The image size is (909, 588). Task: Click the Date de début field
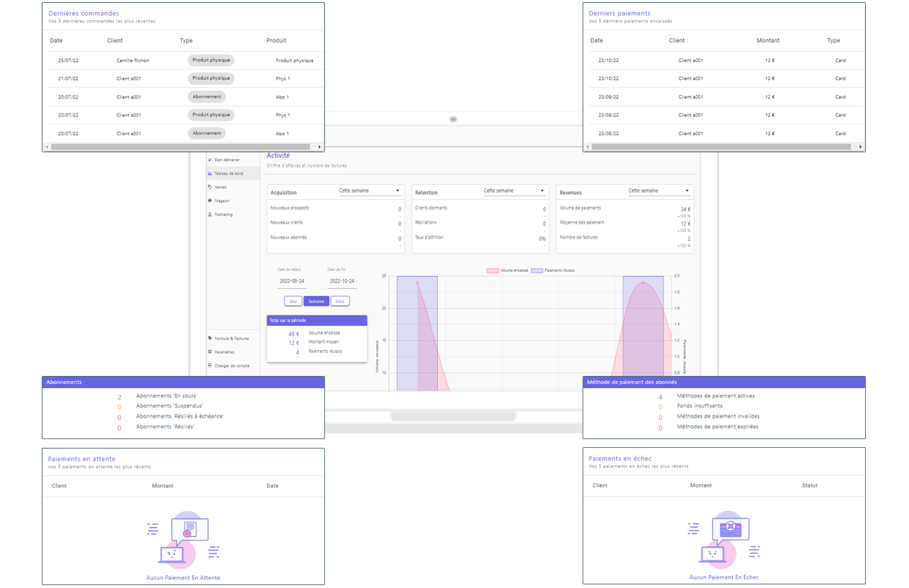point(291,281)
